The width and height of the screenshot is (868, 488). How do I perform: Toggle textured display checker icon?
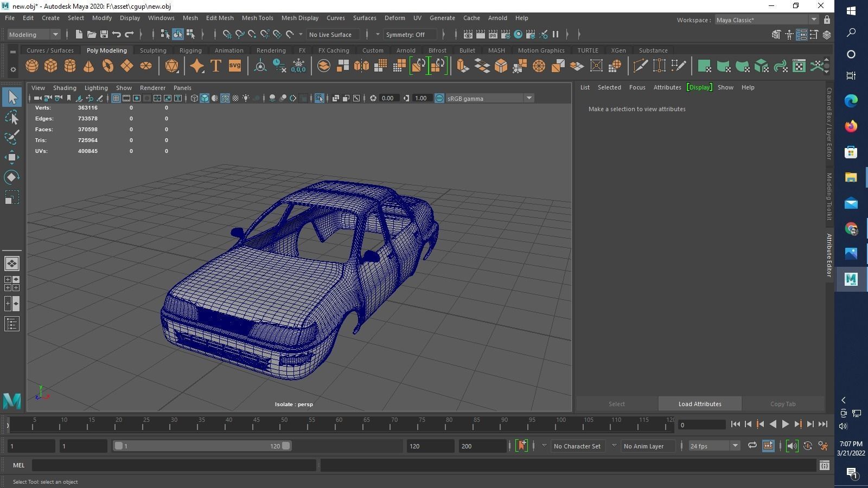coord(235,98)
